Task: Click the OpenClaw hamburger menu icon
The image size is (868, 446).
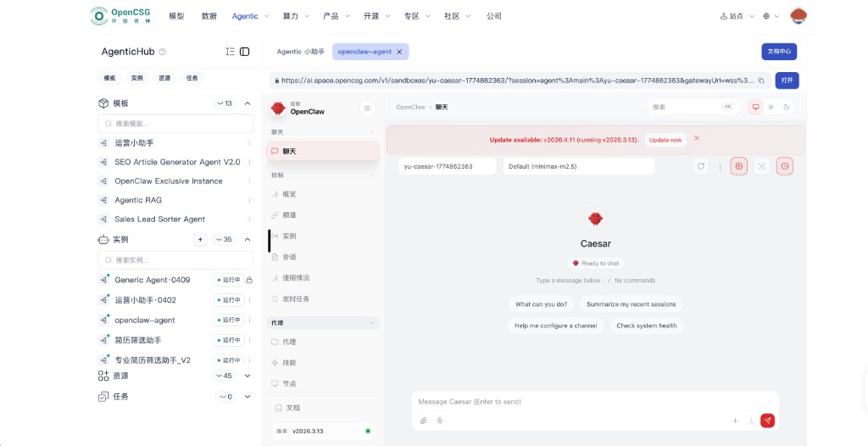Action: pos(367,109)
